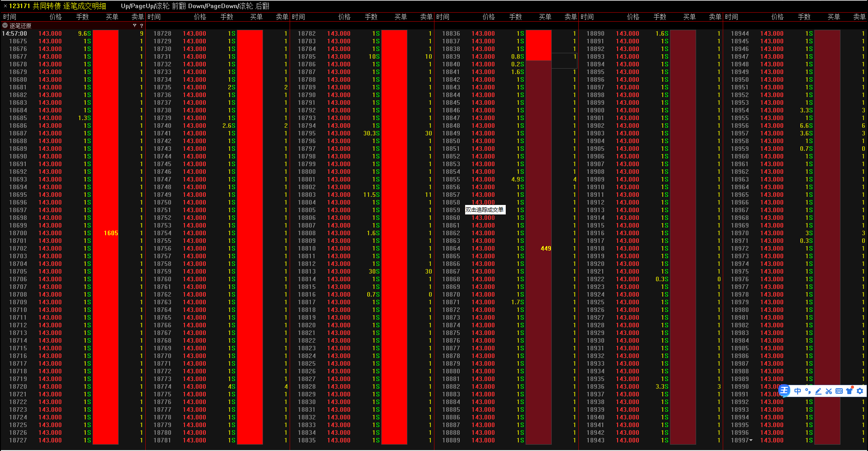
Task: Select trade number 18727
Action: click(18, 440)
